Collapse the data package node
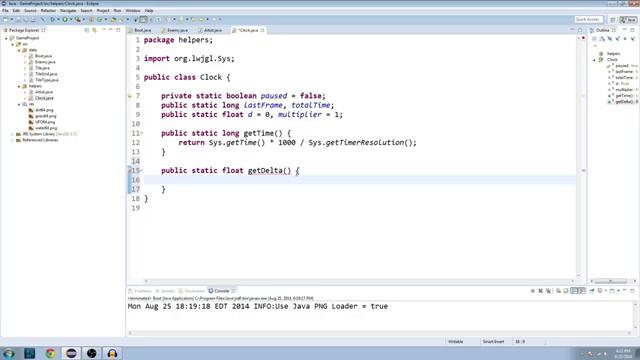 [19, 50]
